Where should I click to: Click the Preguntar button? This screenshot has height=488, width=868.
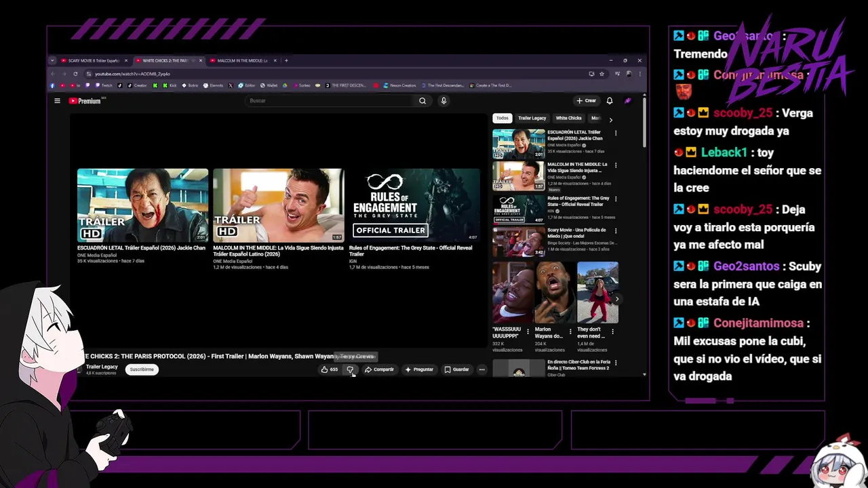(x=419, y=369)
